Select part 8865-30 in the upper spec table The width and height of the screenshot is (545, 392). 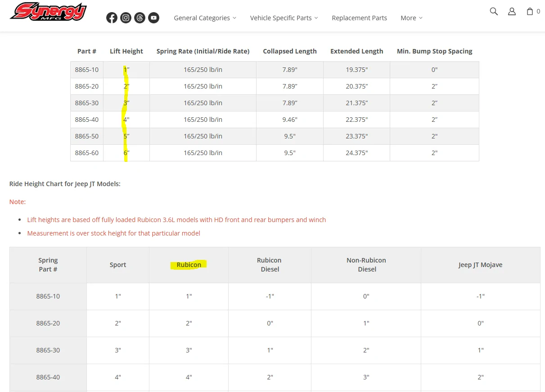tap(87, 103)
